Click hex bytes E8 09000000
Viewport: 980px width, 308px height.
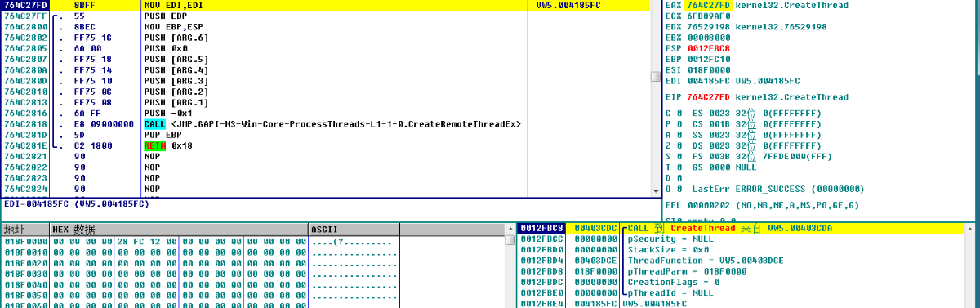(104, 123)
